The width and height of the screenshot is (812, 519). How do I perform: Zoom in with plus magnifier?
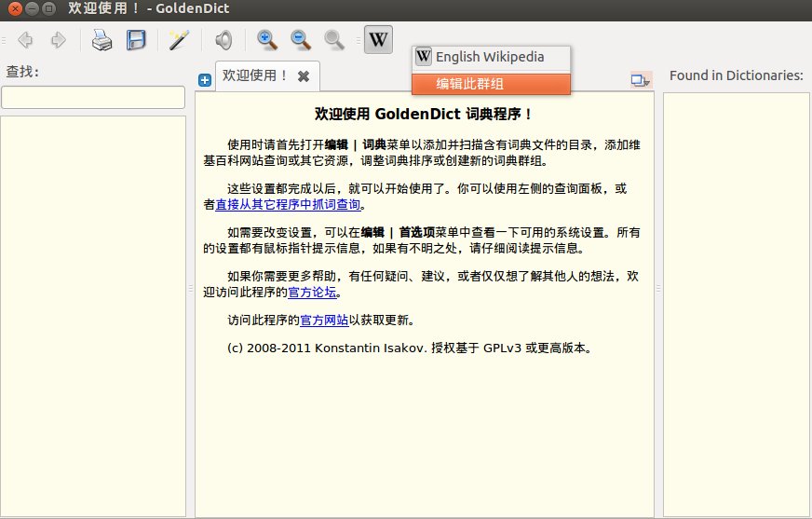[267, 40]
